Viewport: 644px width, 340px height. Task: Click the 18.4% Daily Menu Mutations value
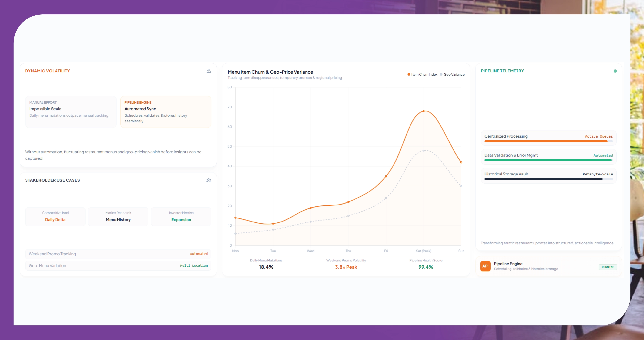(x=266, y=267)
